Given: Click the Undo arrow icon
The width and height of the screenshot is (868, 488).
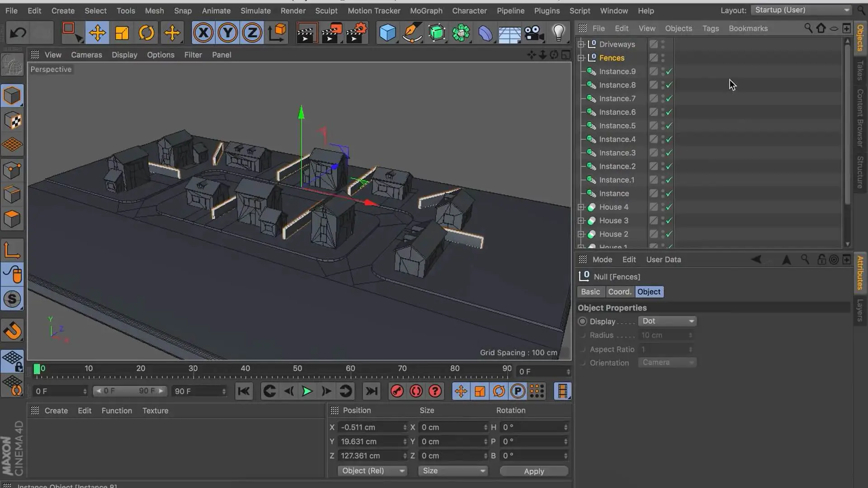Looking at the screenshot, I should click(x=18, y=33).
